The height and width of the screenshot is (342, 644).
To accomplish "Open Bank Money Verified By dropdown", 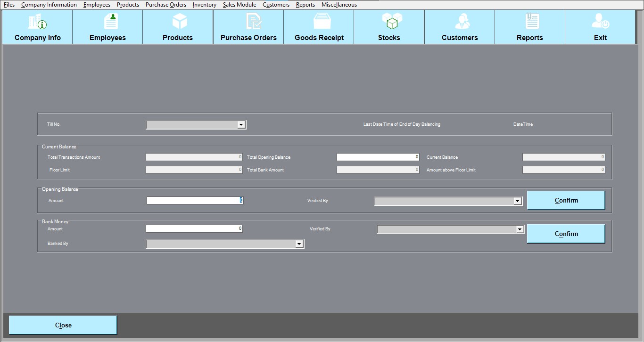I will click(520, 229).
